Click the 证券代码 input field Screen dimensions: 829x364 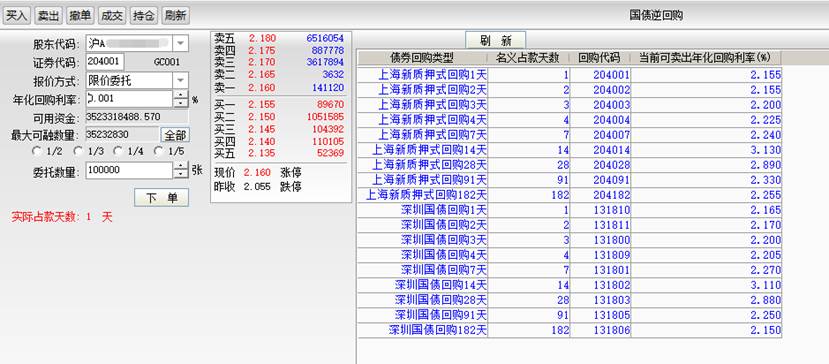(105, 61)
